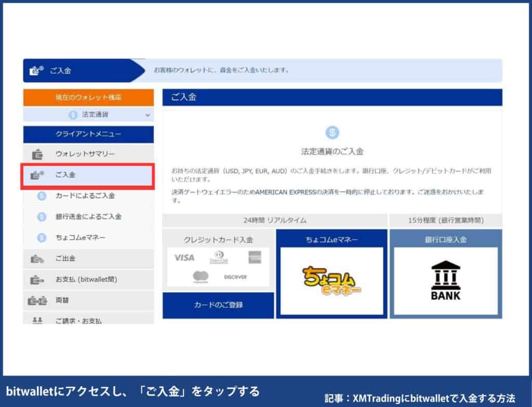This screenshot has width=532, height=407.
Task: Click the coin icon beside カードによるご入金
Action: [x=42, y=196]
